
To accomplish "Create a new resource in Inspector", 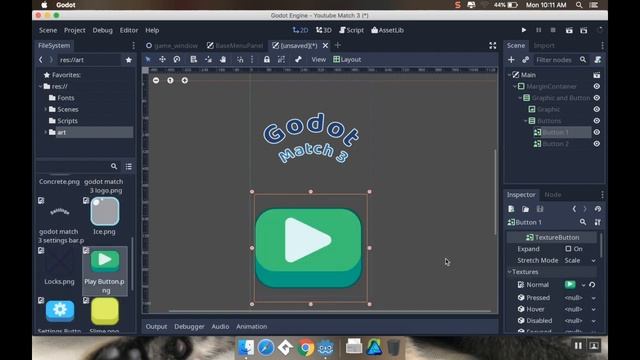I will pyautogui.click(x=511, y=209).
